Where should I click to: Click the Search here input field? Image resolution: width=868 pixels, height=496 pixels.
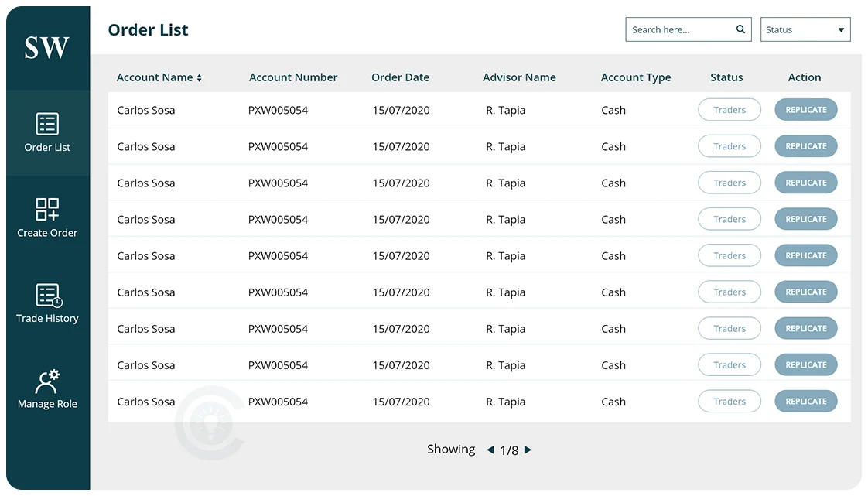click(x=679, y=29)
